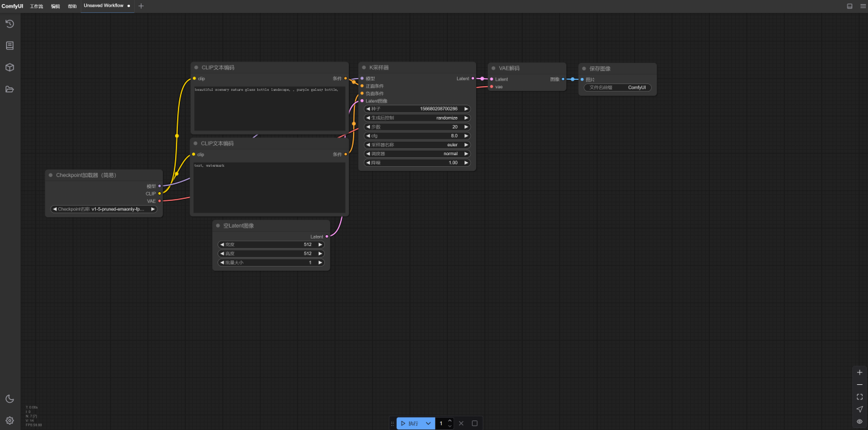Open the queue history sidebar panel
868x430 pixels.
(10, 24)
